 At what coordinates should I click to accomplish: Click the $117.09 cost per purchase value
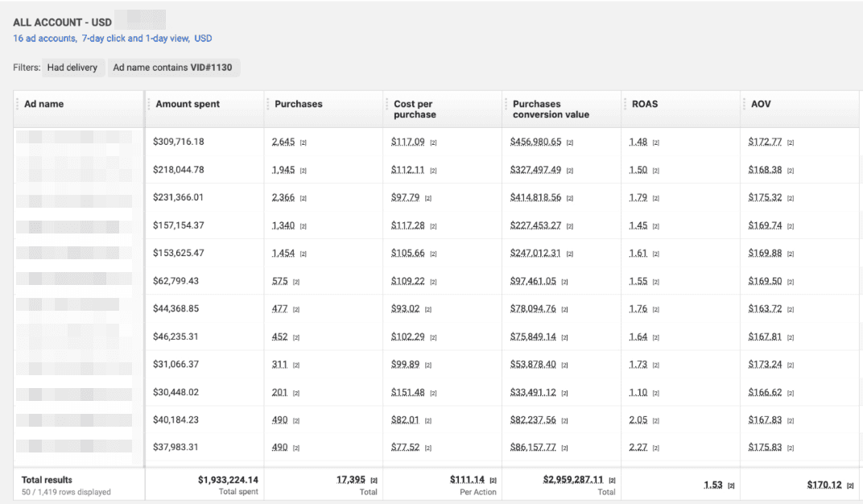click(407, 142)
